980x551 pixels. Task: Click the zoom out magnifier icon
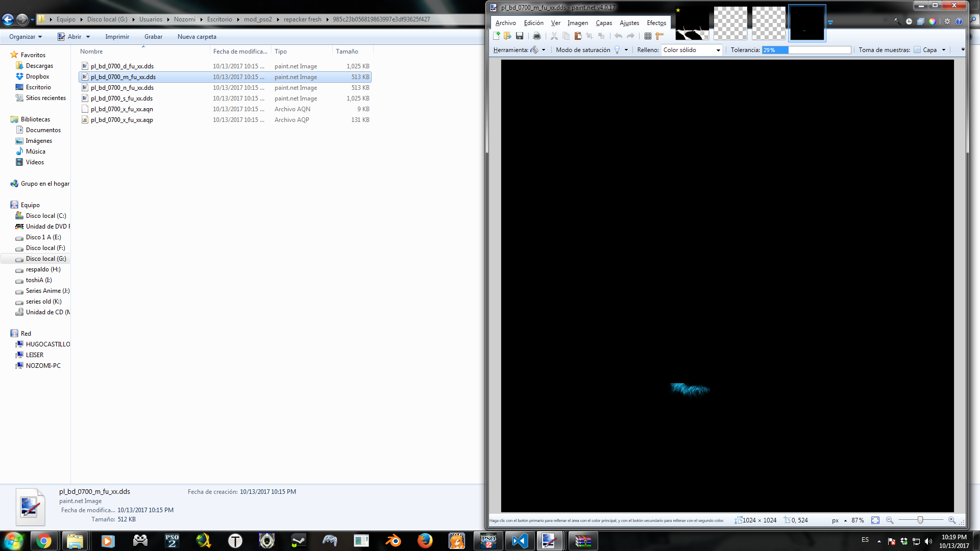pyautogui.click(x=890, y=520)
